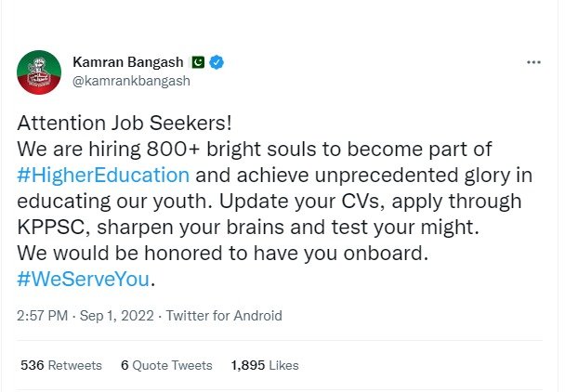Click the blue verified badge icon
This screenshot has width=565, height=392.
click(217, 62)
